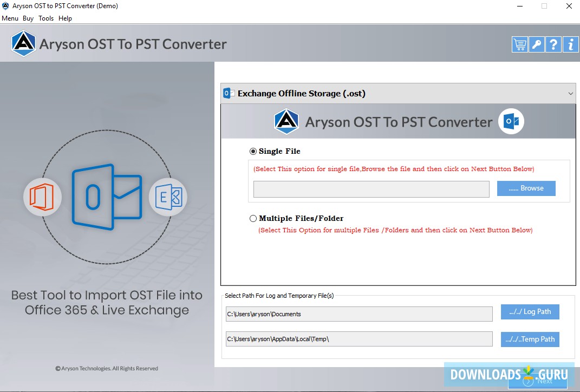
Task: Click the Documents log path input field
Action: point(359,314)
